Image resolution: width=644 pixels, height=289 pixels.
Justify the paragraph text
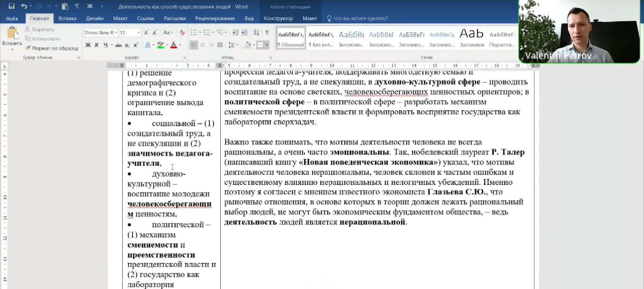click(220, 45)
